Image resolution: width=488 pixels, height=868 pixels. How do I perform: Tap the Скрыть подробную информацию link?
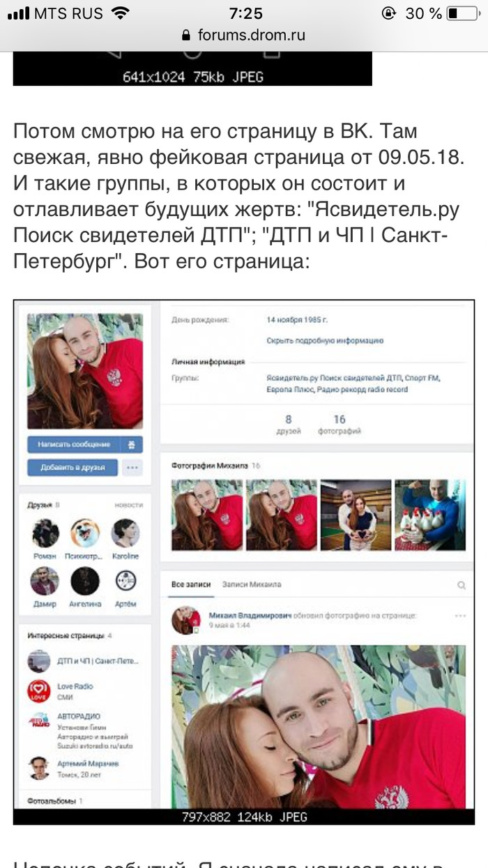coord(325,341)
